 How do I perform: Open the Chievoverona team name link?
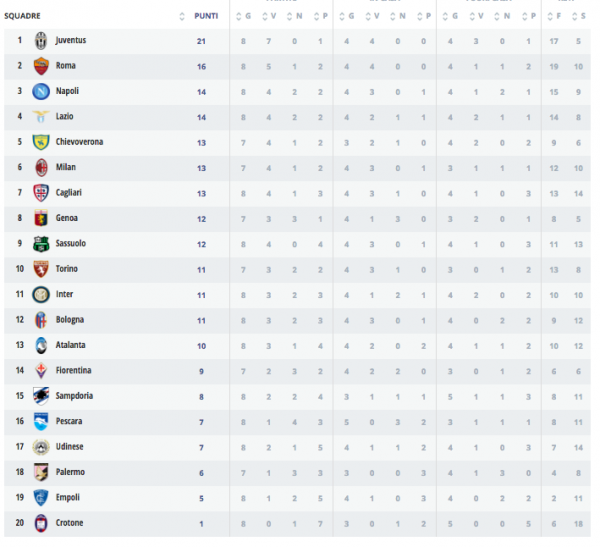[x=79, y=142]
